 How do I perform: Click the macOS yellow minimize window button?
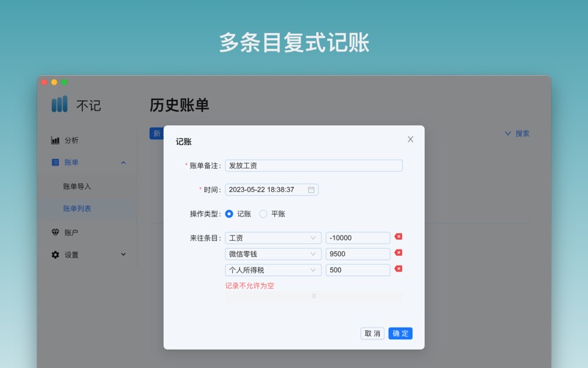[54, 82]
